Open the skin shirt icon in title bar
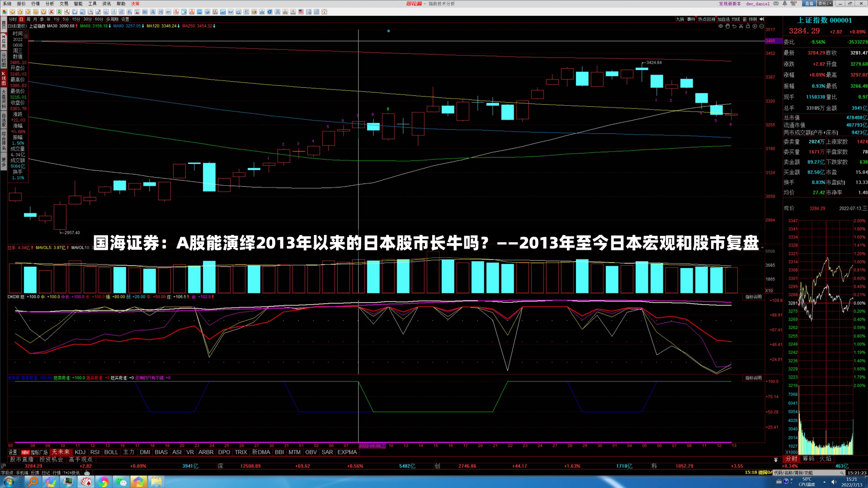Screen dimensions: 868x488 tap(794, 4)
